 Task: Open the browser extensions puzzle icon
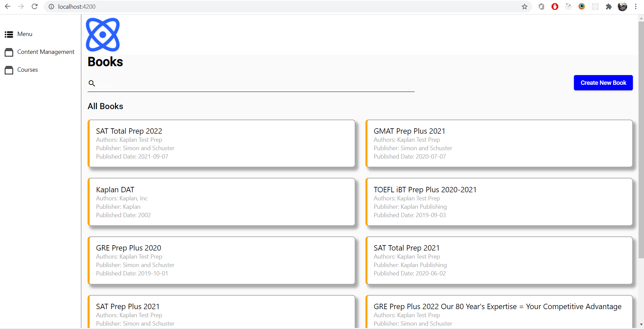(x=609, y=7)
